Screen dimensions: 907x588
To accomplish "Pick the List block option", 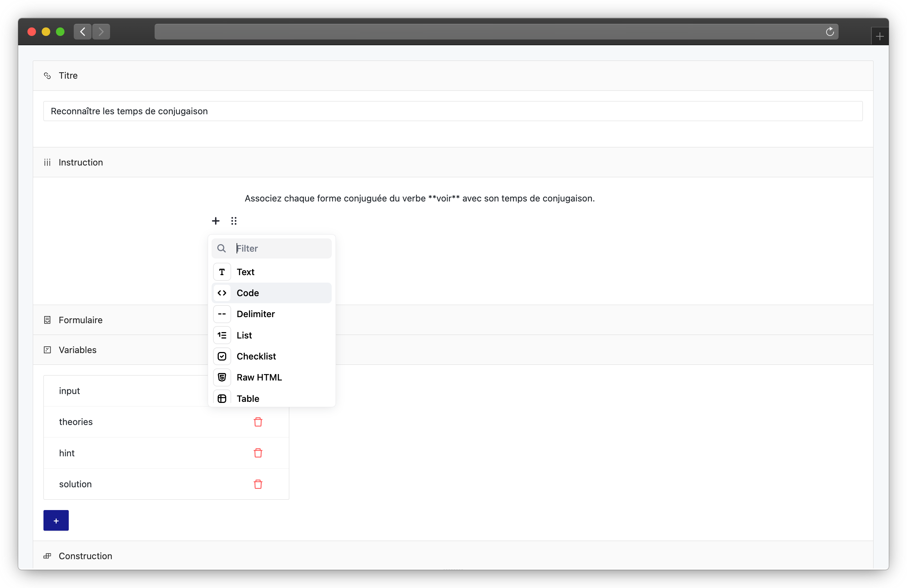I will 272,335.
